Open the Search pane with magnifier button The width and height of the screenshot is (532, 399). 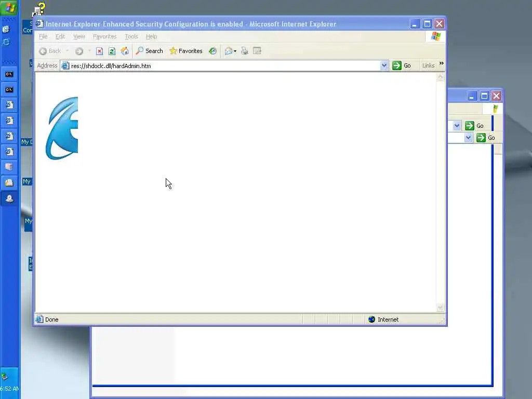point(149,51)
